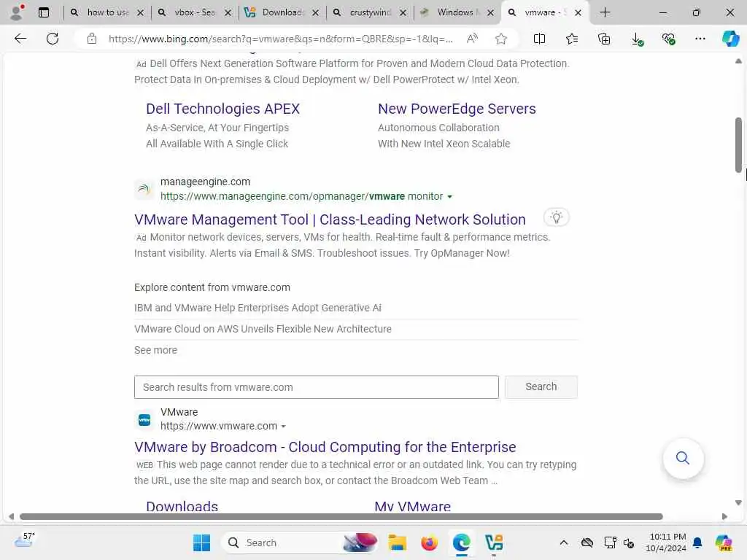View site information lock icon
The height and width of the screenshot is (560, 747).
click(x=92, y=39)
